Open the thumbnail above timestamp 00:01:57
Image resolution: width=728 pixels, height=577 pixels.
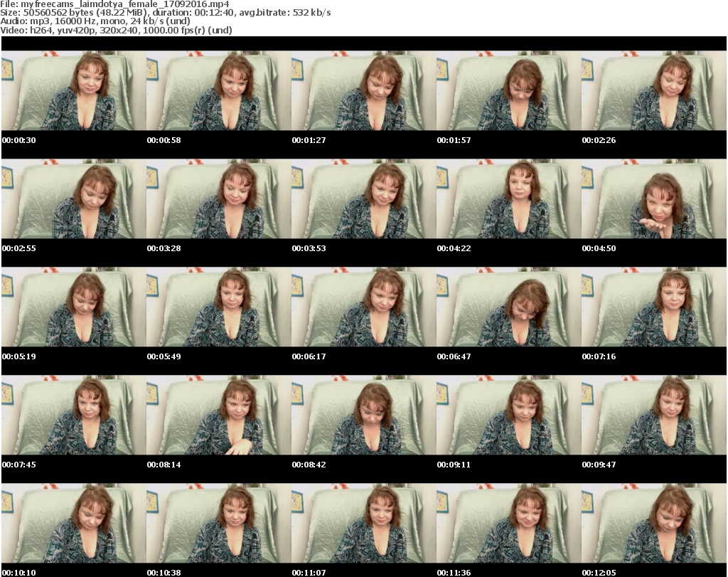[508, 90]
